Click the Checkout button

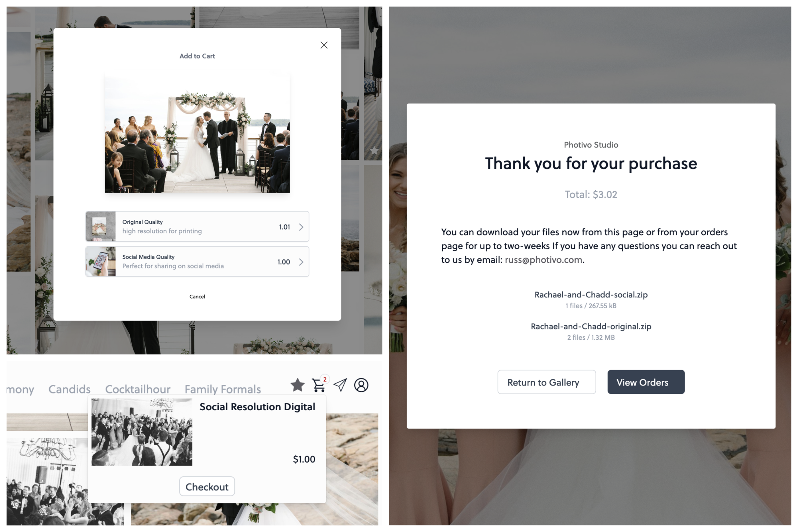[207, 486]
